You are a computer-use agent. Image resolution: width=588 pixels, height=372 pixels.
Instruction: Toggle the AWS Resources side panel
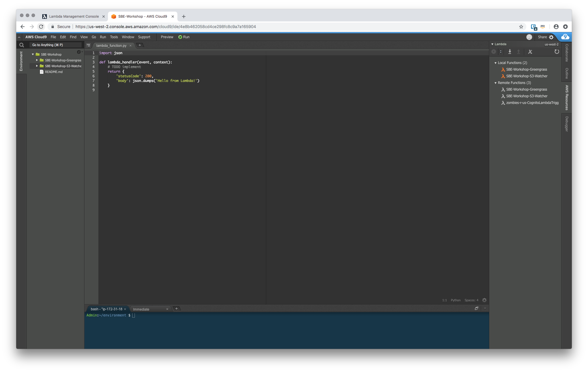(567, 98)
